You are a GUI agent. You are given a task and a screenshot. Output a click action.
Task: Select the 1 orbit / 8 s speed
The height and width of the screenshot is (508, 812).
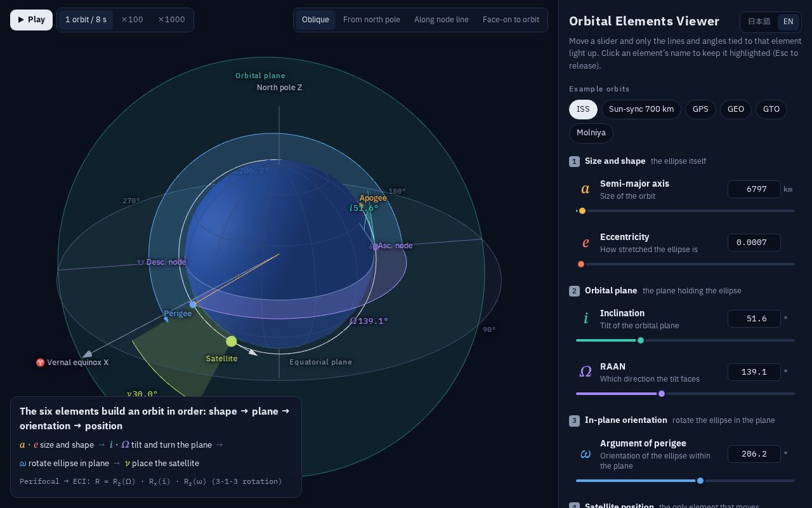86,20
